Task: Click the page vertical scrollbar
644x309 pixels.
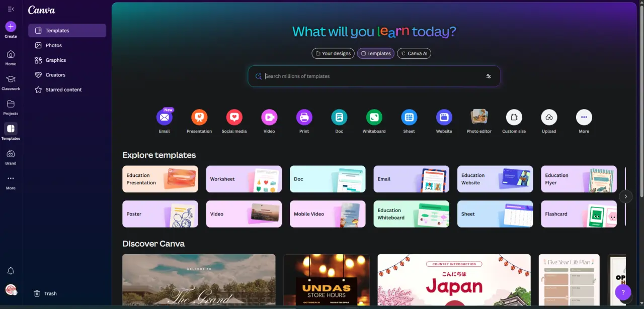Action: pyautogui.click(x=641, y=100)
